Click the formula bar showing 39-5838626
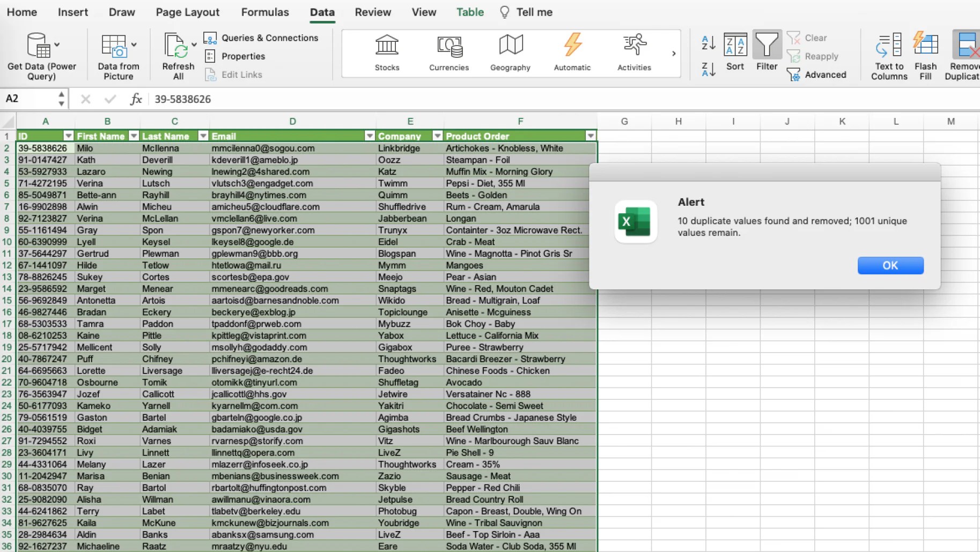 point(182,99)
